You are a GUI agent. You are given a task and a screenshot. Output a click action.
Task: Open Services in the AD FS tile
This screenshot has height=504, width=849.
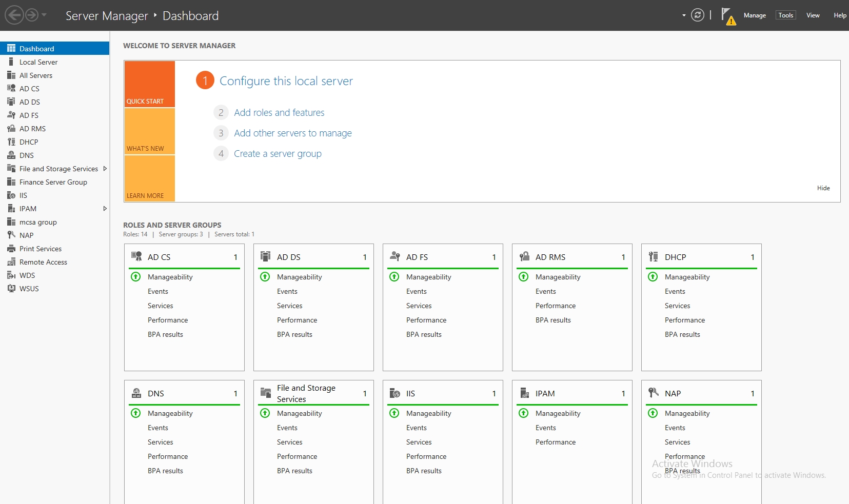click(419, 306)
